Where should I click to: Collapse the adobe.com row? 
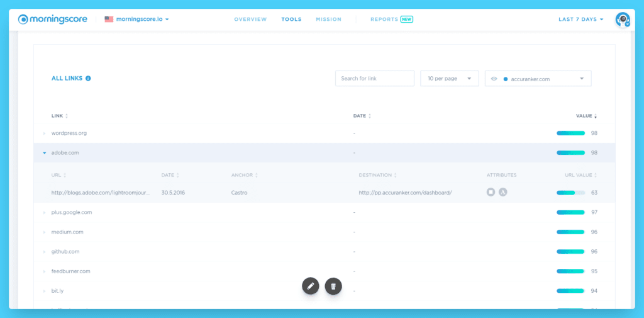pos(45,152)
